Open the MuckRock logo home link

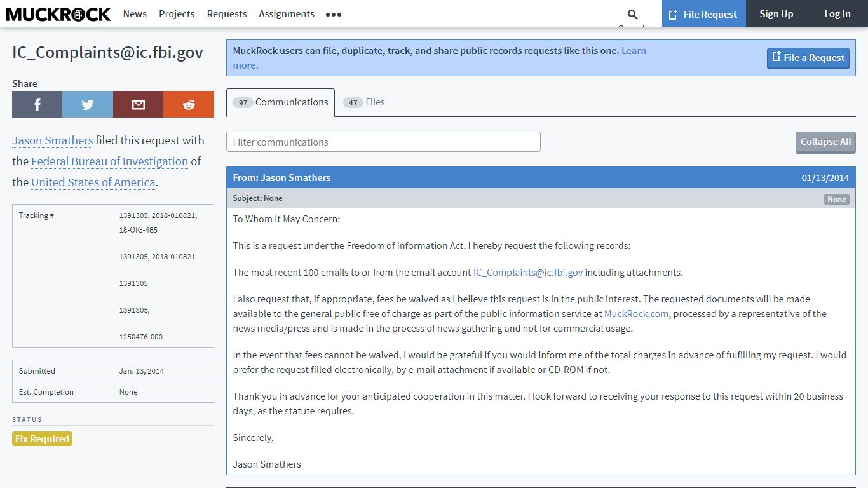[x=58, y=13]
